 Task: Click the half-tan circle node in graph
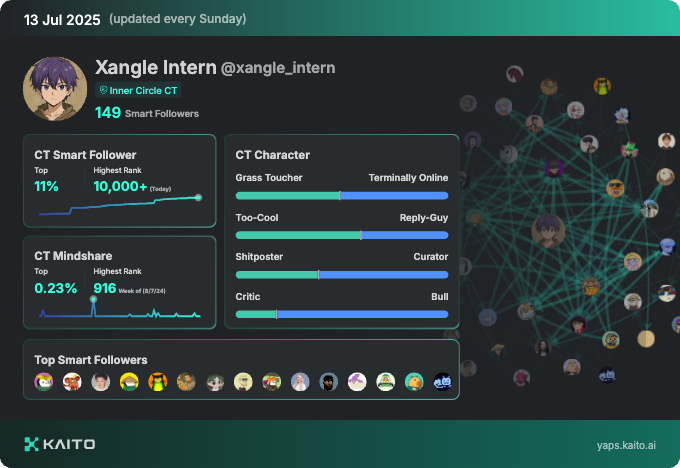pos(646,339)
